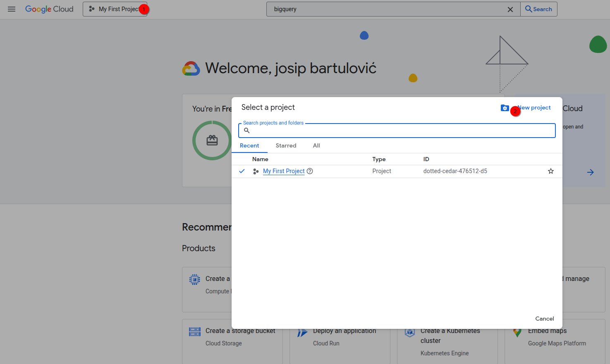Image resolution: width=610 pixels, height=364 pixels.
Task: Open the main navigation hamburger menu
Action: tap(12, 9)
